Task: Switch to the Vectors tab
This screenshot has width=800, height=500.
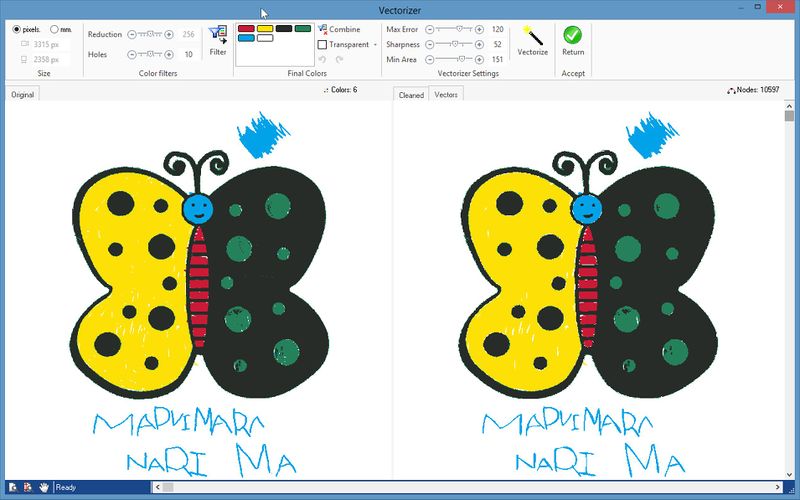Action: pos(446,95)
